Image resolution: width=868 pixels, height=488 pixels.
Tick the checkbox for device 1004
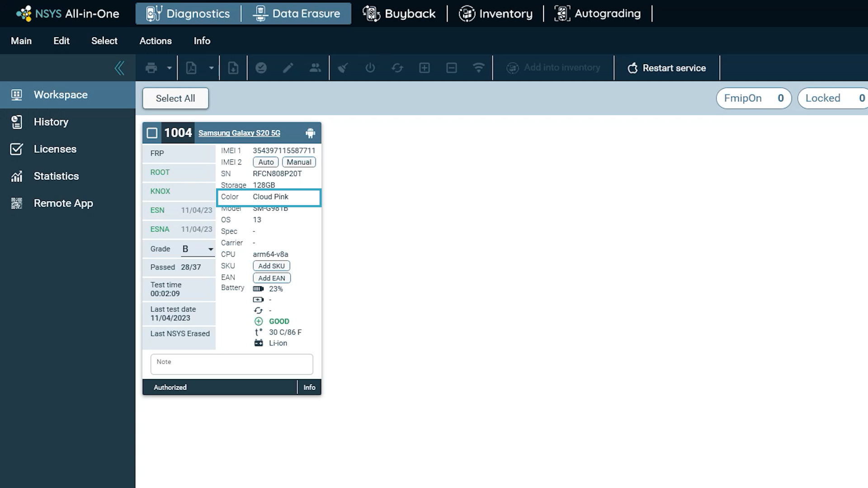[x=152, y=133]
